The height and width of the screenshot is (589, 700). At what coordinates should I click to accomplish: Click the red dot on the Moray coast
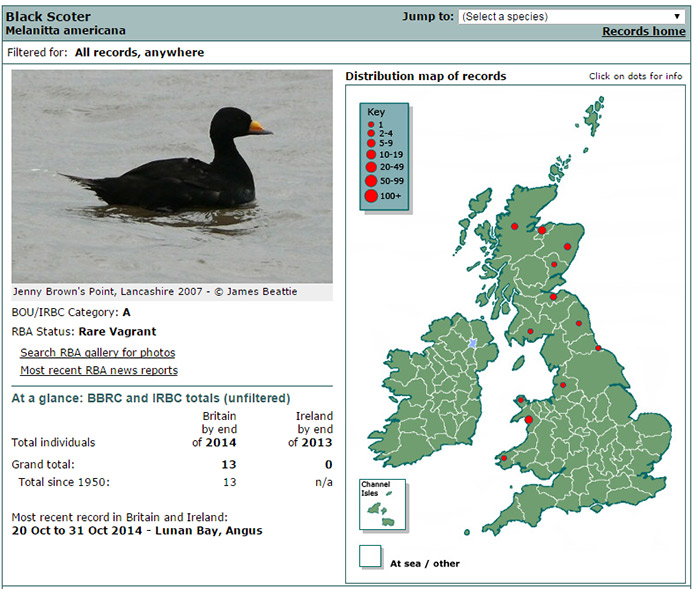542,230
